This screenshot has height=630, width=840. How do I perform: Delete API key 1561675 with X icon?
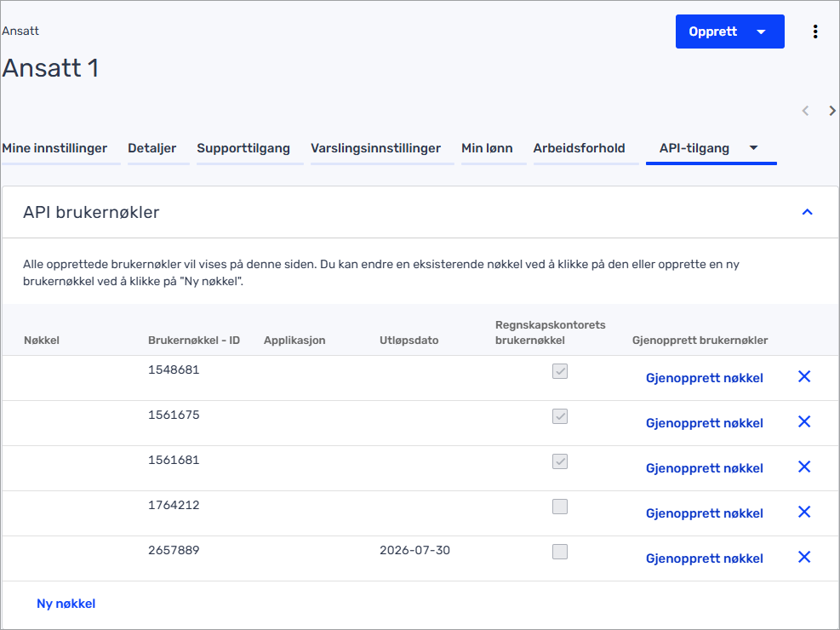[x=803, y=421]
